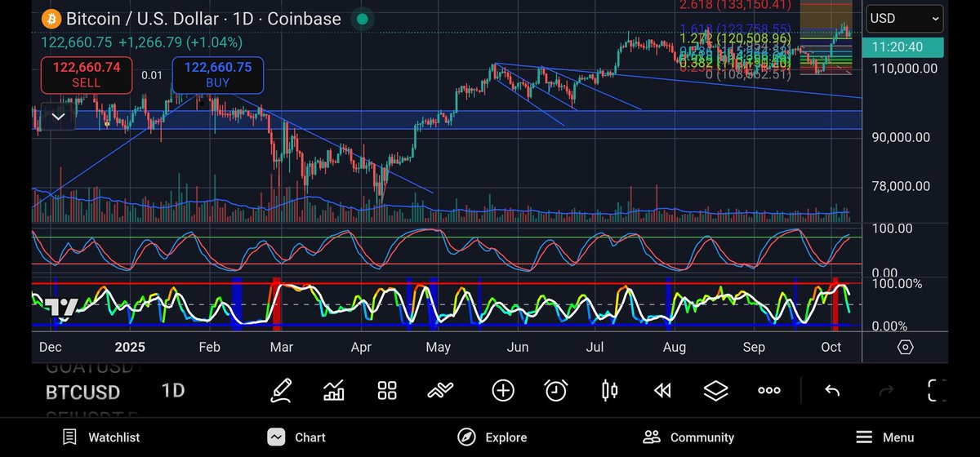
Task: Open the Explore tab
Action: (x=492, y=437)
